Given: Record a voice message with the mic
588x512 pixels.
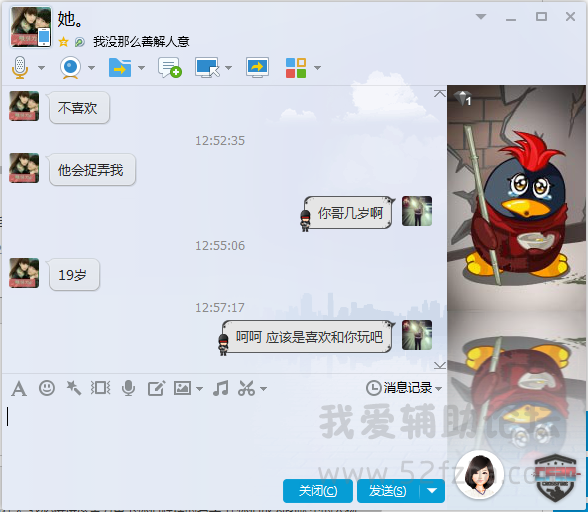Looking at the screenshot, I should click(128, 388).
